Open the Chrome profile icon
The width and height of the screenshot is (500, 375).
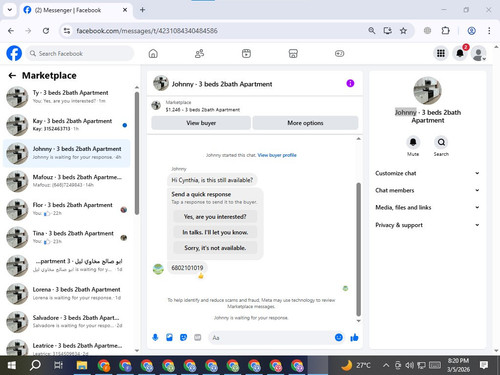pos(471,31)
